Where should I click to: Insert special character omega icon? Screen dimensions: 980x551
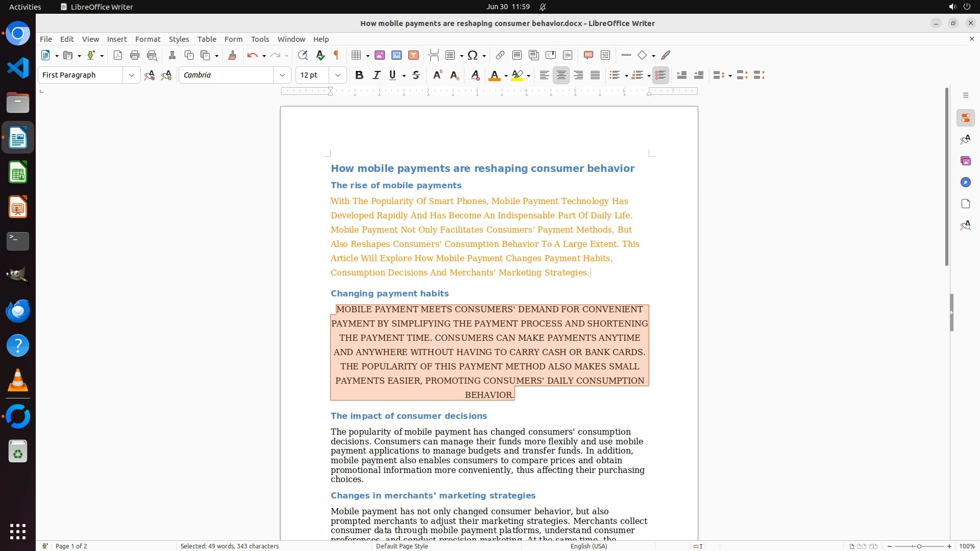click(x=473, y=55)
